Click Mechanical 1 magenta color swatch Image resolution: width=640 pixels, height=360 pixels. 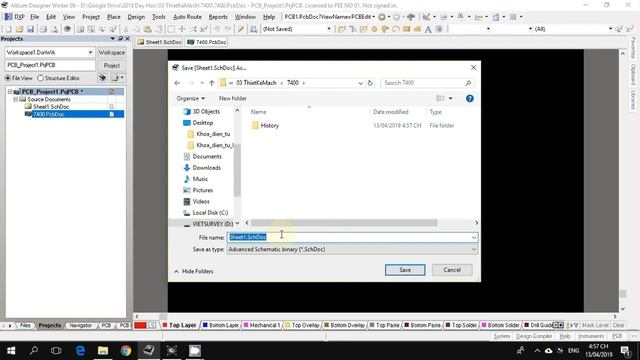coord(246,325)
